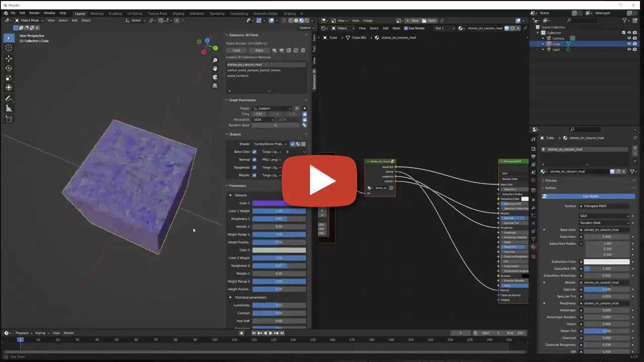The image size is (644, 362).
Task: Jump to the timeline end frame
Action: tap(282, 333)
